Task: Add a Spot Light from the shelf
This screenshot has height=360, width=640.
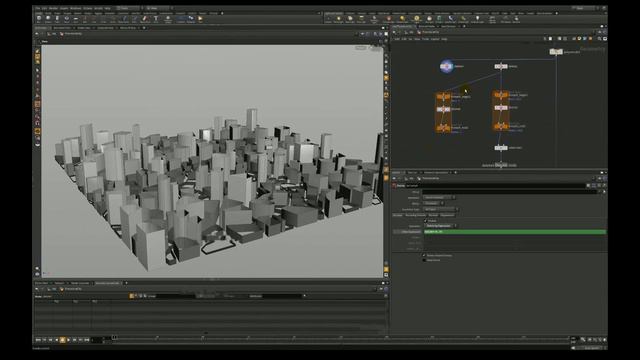Action: click(x=350, y=19)
